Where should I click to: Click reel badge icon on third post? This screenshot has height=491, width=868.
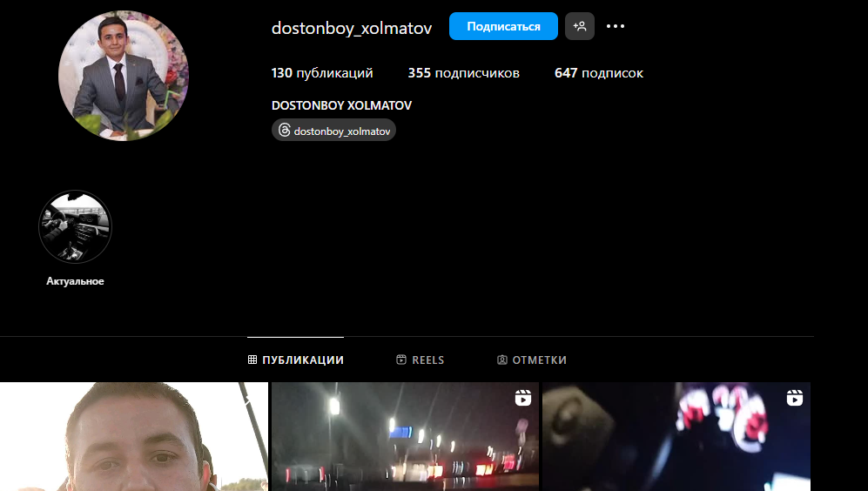point(794,398)
